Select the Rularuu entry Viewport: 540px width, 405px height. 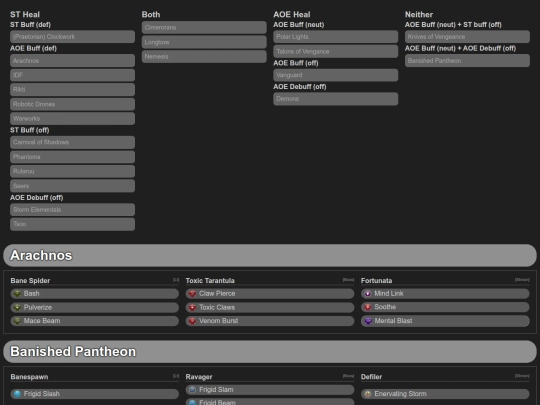72,171
